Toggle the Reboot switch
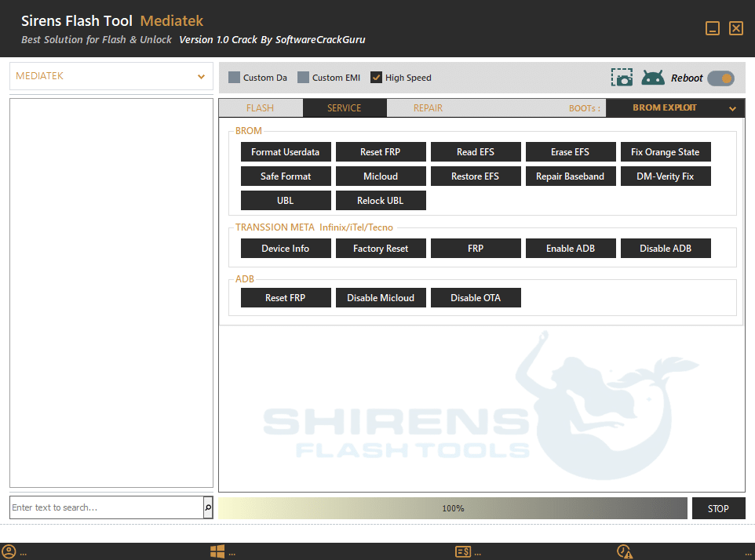 720,78
